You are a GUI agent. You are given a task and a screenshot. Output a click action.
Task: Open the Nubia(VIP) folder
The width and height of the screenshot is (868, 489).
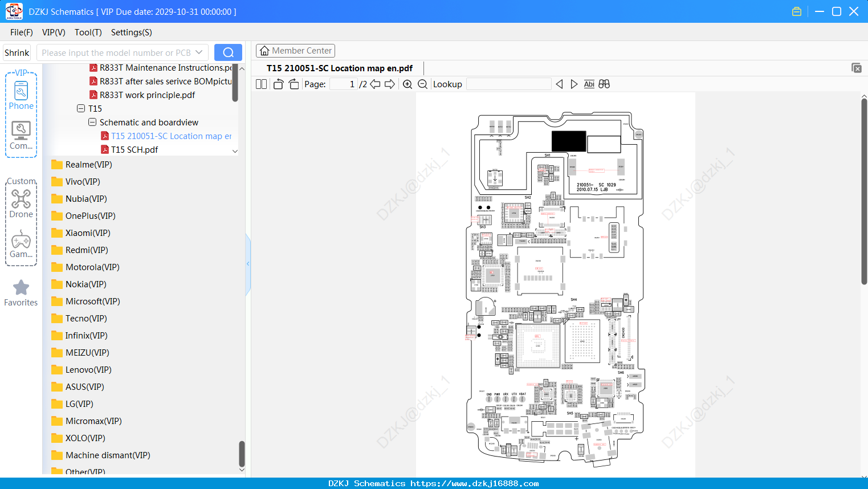pos(79,199)
